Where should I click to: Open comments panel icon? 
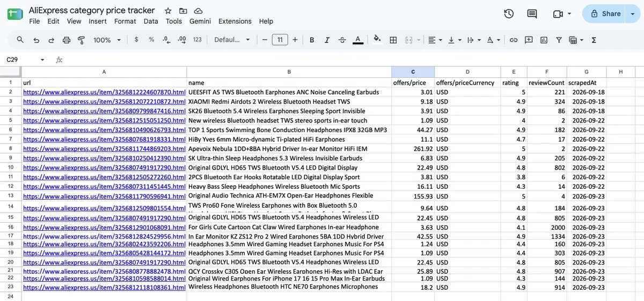coord(532,14)
